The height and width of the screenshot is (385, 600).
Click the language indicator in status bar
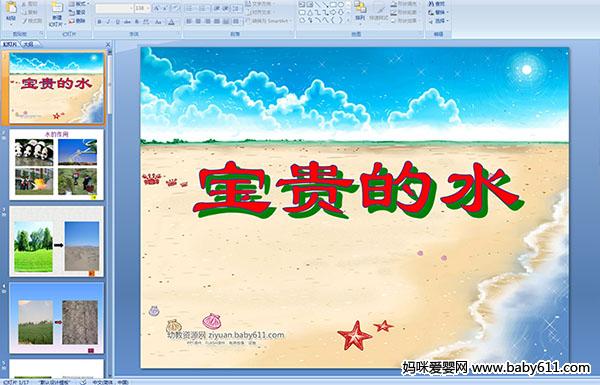point(110,382)
